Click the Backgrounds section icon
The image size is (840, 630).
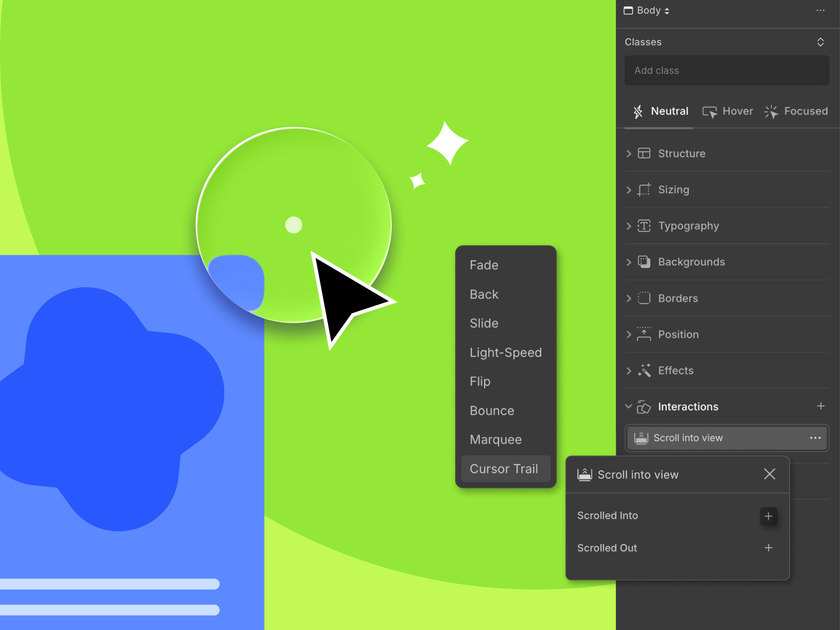(x=644, y=262)
